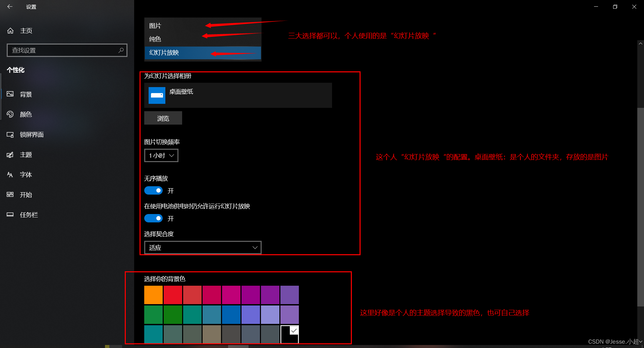Select the 字体 font icon
The height and width of the screenshot is (348, 644).
pos(10,175)
